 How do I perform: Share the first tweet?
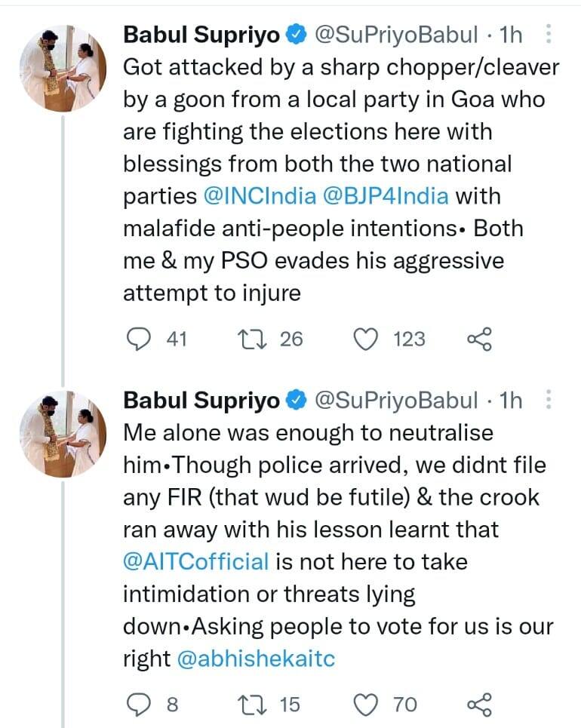point(480,339)
